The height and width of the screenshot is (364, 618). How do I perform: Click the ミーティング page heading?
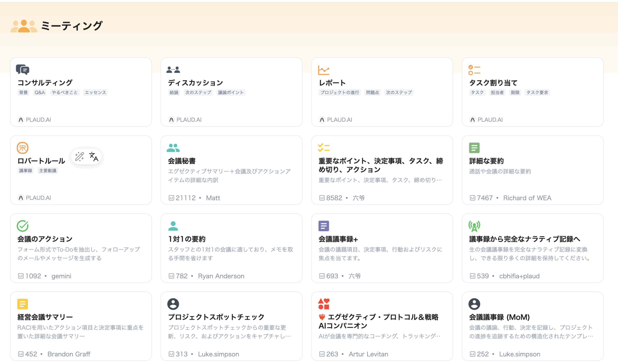72,26
